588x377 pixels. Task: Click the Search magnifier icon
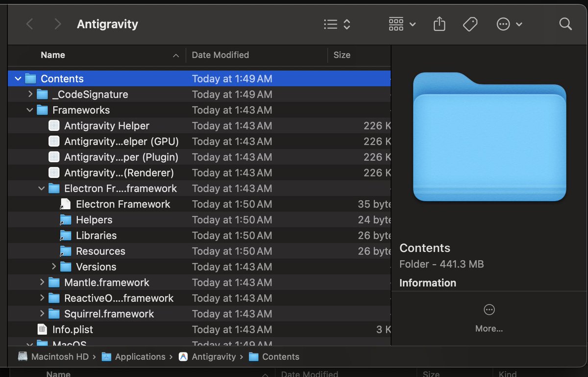click(x=565, y=24)
